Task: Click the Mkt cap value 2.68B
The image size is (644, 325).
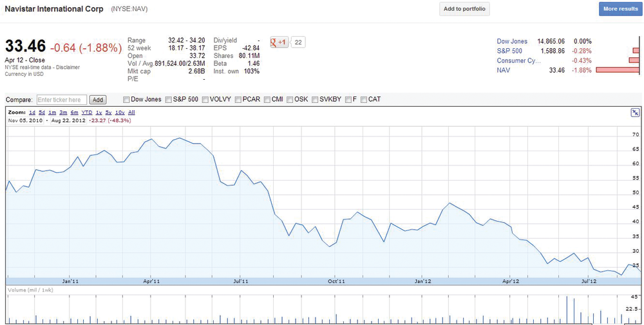Action: pos(195,71)
